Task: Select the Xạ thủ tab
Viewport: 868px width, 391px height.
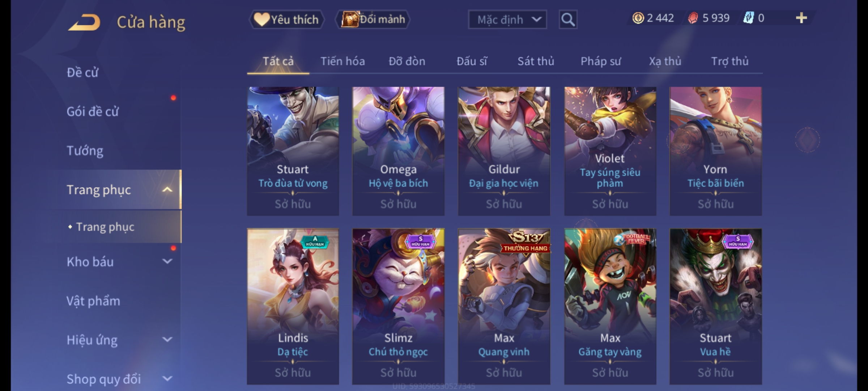Action: tap(665, 61)
